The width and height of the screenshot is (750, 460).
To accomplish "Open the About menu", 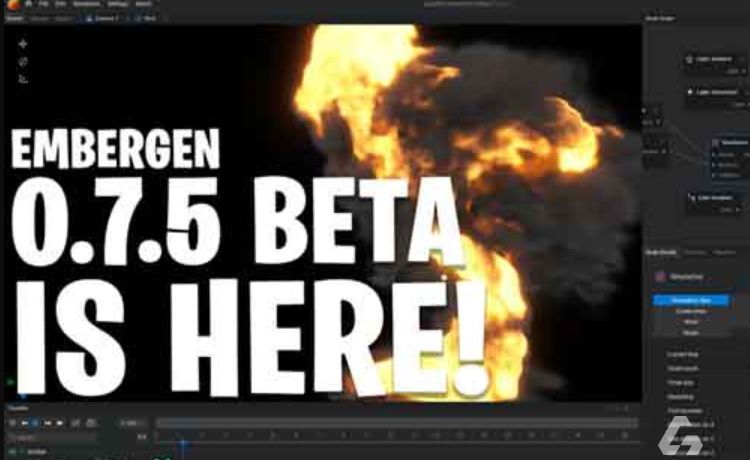I will pos(143,4).
